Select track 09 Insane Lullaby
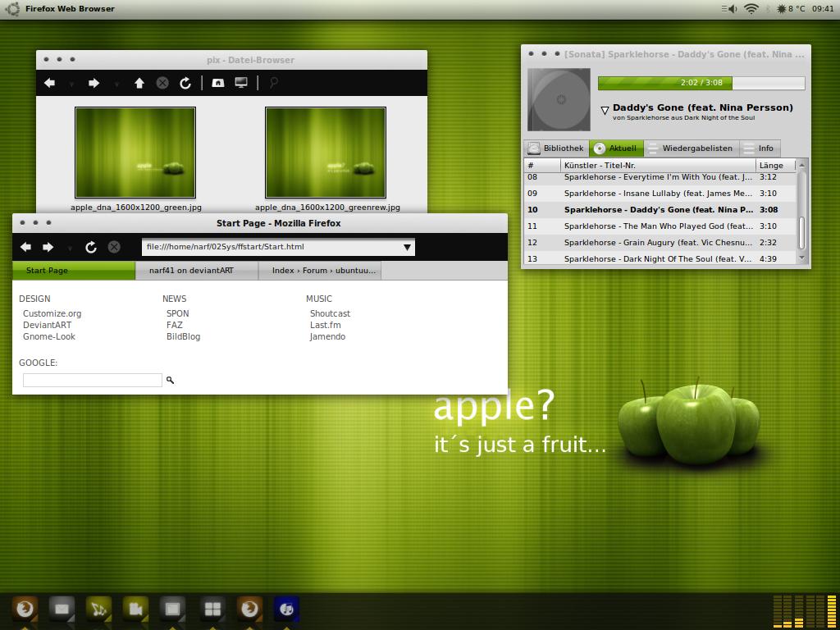Viewport: 840px width, 630px height. pyautogui.click(x=660, y=194)
